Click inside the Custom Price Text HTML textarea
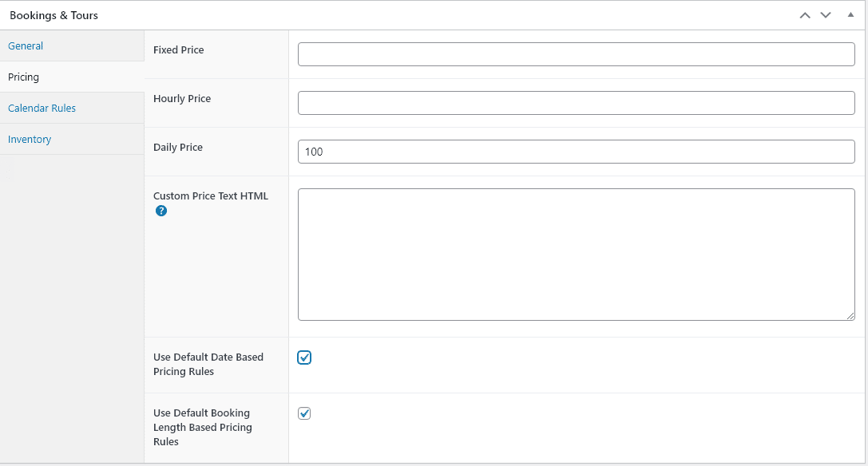The height and width of the screenshot is (466, 868). pyautogui.click(x=577, y=255)
